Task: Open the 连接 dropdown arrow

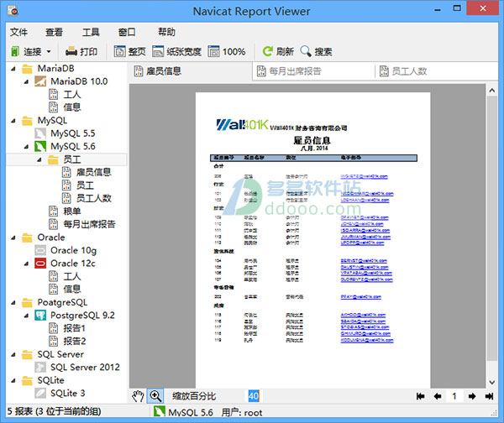Action: (x=49, y=51)
